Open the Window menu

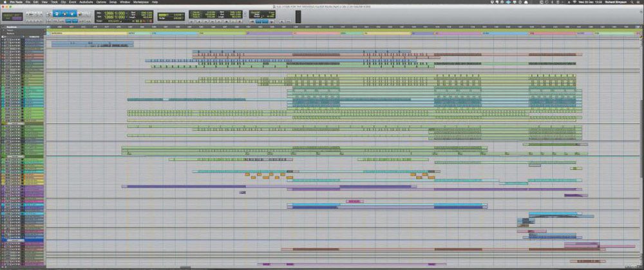[x=124, y=2]
